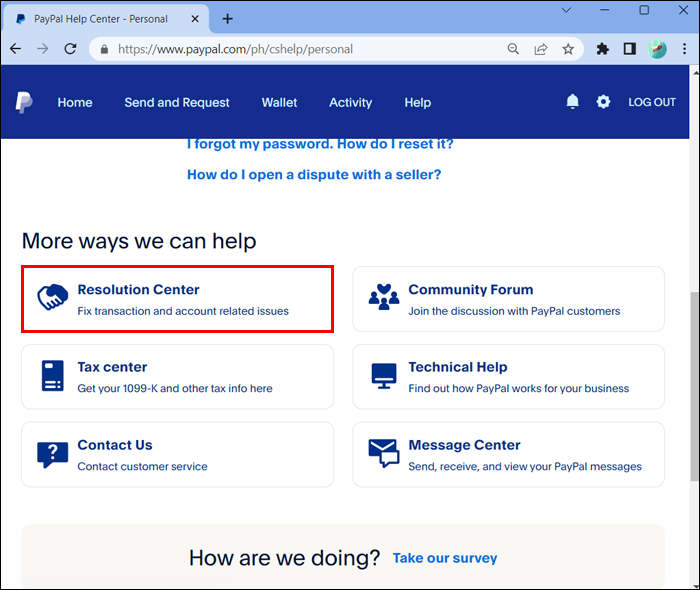Open the browser extensions puzzle icon
Screen dimensions: 700x590
coord(602,49)
